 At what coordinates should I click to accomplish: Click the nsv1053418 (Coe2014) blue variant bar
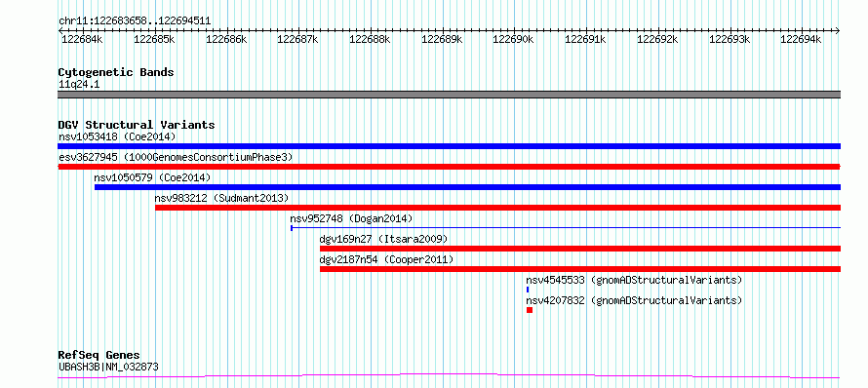(x=449, y=146)
